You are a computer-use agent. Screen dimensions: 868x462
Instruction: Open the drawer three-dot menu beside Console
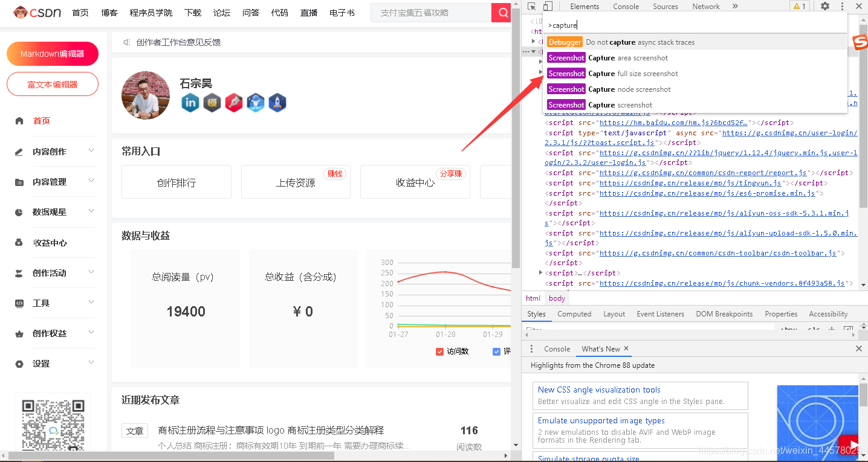[x=532, y=348]
